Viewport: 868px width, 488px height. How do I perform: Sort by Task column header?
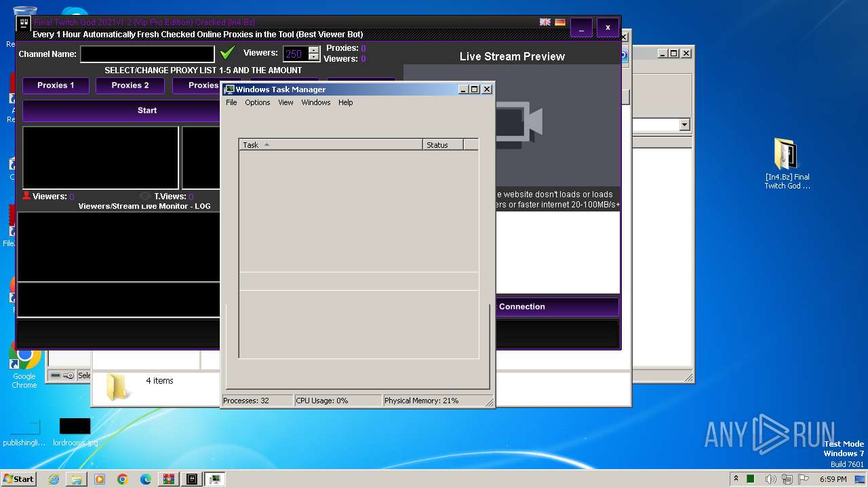pos(331,144)
